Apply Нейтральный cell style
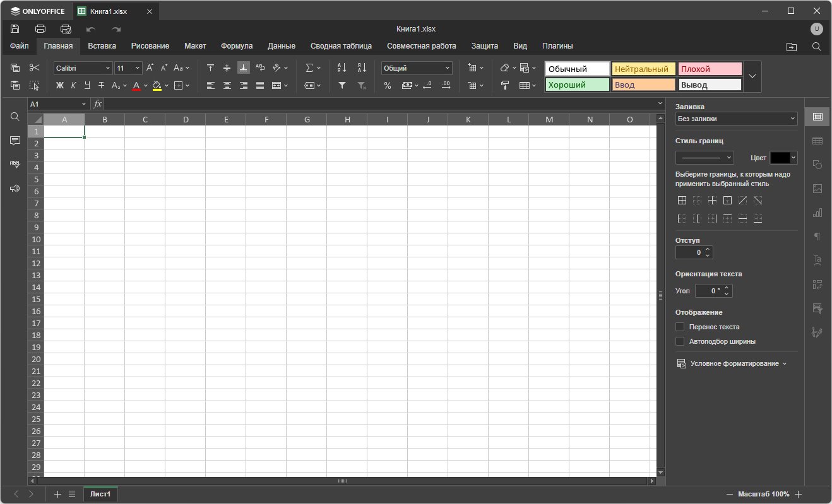This screenshot has width=832, height=504. click(x=644, y=69)
